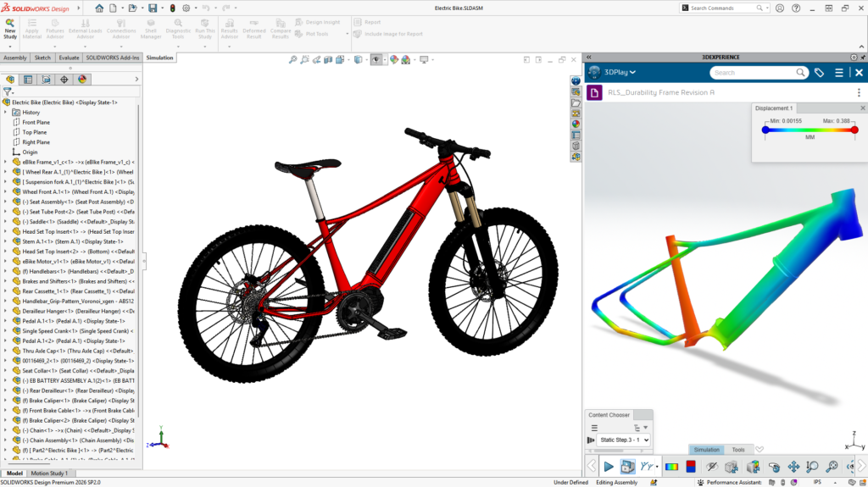Click the left arrow to scroll the 3DPlay toolbar
The width and height of the screenshot is (868, 487).
(x=591, y=467)
